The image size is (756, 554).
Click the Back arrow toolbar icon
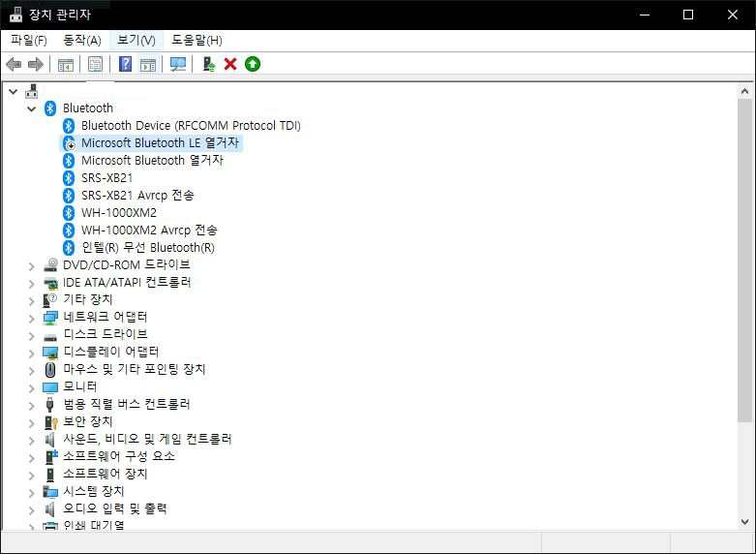coord(14,64)
